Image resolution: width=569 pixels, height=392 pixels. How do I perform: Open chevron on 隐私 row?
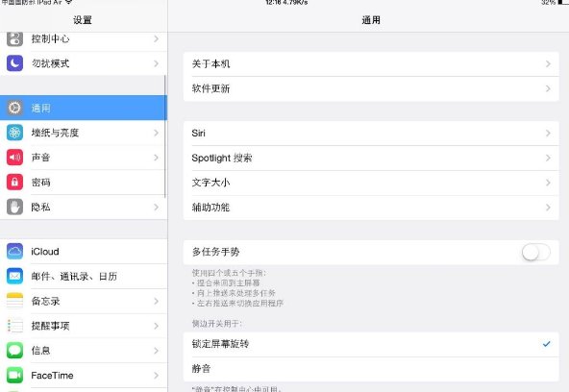pos(157,208)
